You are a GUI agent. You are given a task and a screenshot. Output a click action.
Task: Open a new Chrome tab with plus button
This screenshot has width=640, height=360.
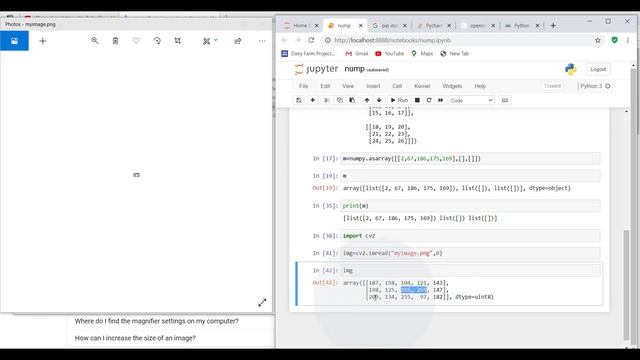[553, 25]
